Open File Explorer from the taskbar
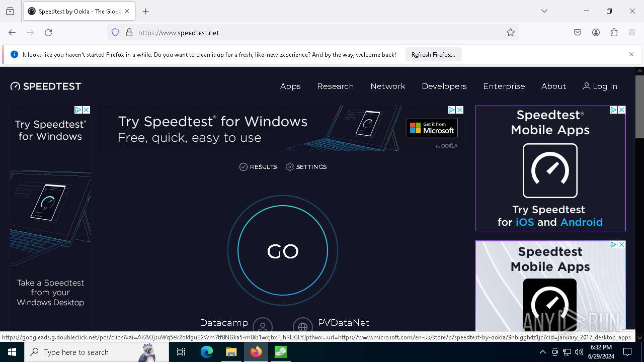 (x=231, y=352)
